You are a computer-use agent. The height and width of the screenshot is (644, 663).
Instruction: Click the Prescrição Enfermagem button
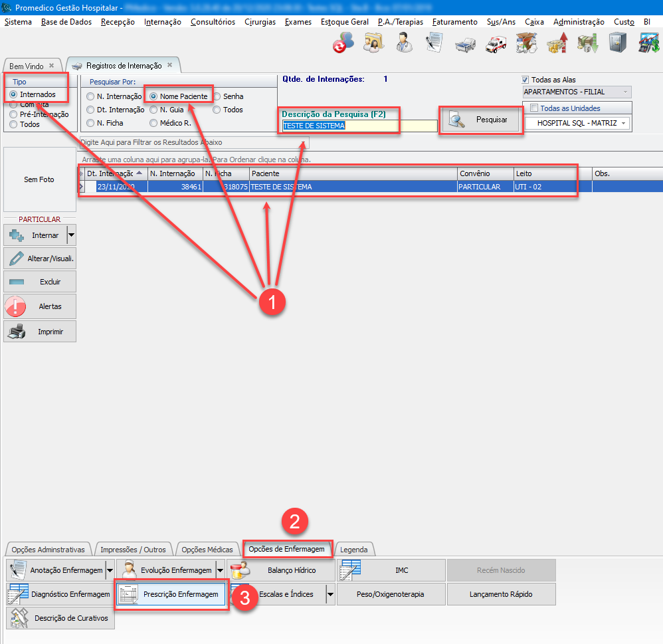coord(171,594)
